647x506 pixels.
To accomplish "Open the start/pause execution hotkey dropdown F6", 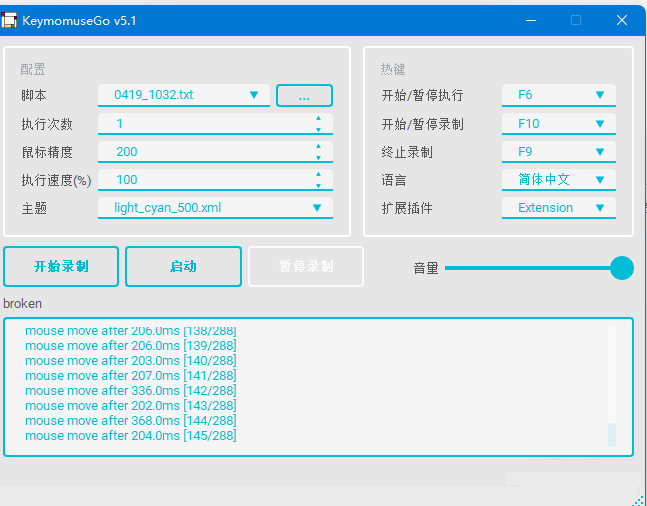I will pos(558,95).
